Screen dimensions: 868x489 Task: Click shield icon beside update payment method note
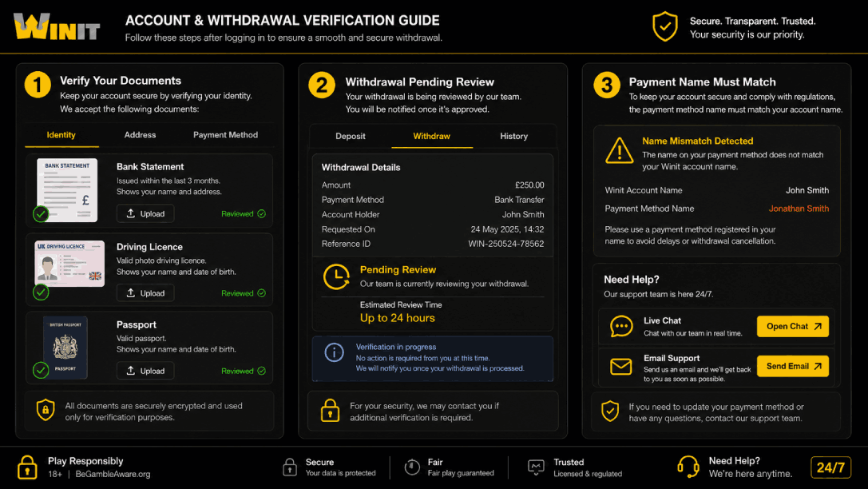pos(610,411)
